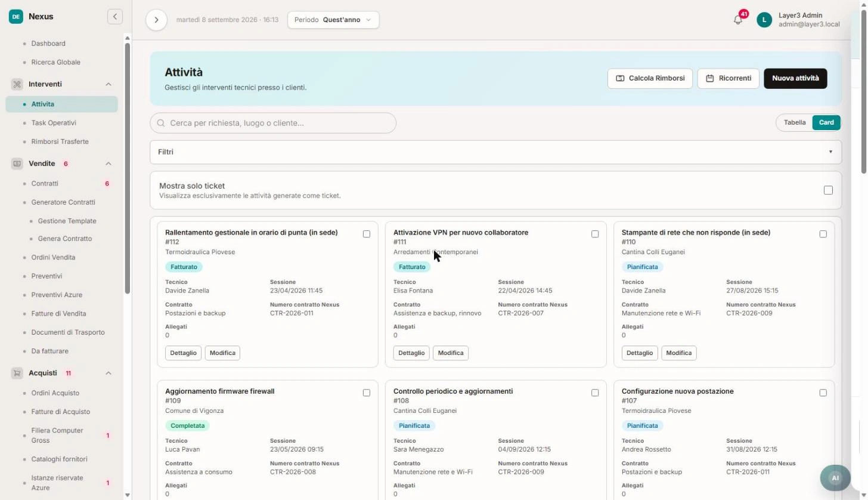Open Cataloghi fornitori in sidebar
Image resolution: width=868 pixels, height=500 pixels.
click(59, 459)
